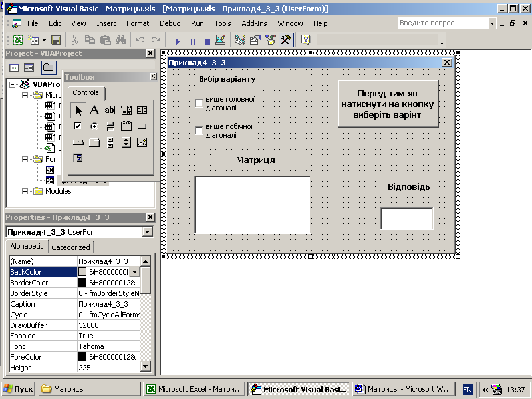Open the File menu
Image resolution: width=532 pixels, height=399 pixels.
33,23
